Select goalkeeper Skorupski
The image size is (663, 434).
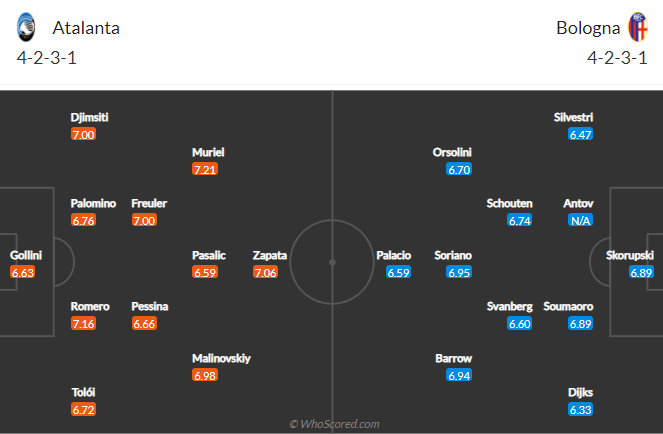(x=630, y=255)
